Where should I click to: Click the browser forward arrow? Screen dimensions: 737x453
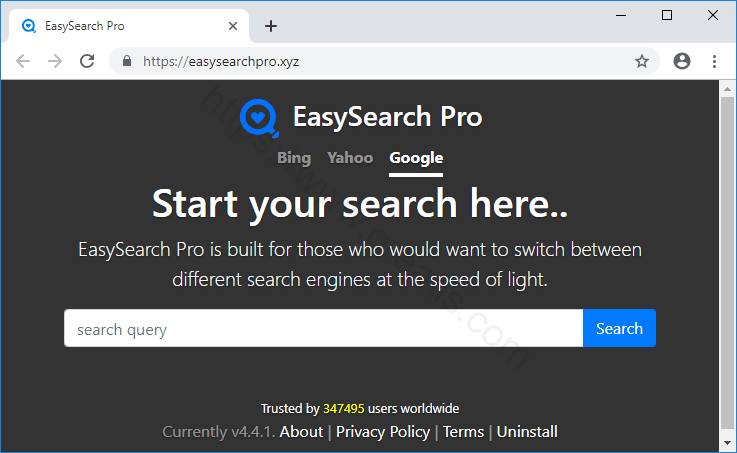55,61
